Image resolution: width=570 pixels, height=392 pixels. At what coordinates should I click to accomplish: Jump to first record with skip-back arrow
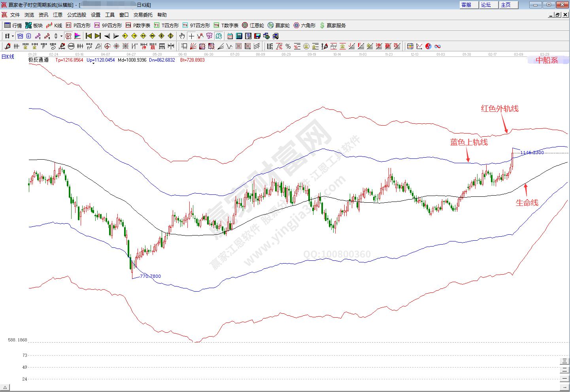click(89, 36)
